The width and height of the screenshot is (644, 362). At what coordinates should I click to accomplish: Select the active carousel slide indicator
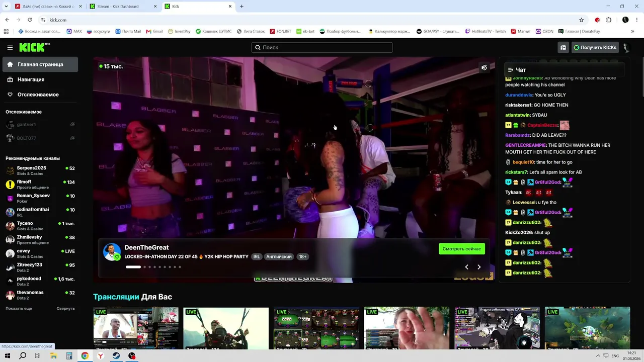click(x=133, y=267)
